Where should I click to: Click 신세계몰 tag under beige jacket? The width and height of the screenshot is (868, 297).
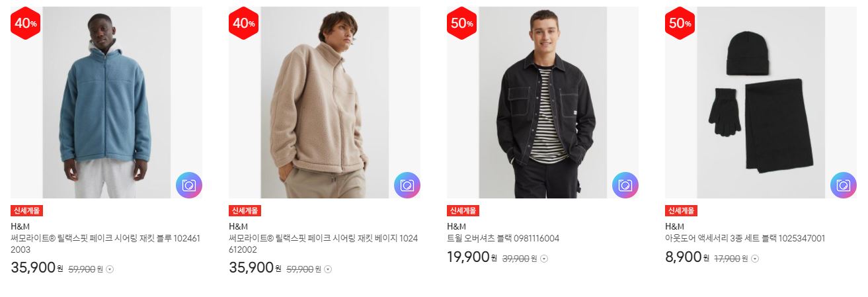coord(245,211)
